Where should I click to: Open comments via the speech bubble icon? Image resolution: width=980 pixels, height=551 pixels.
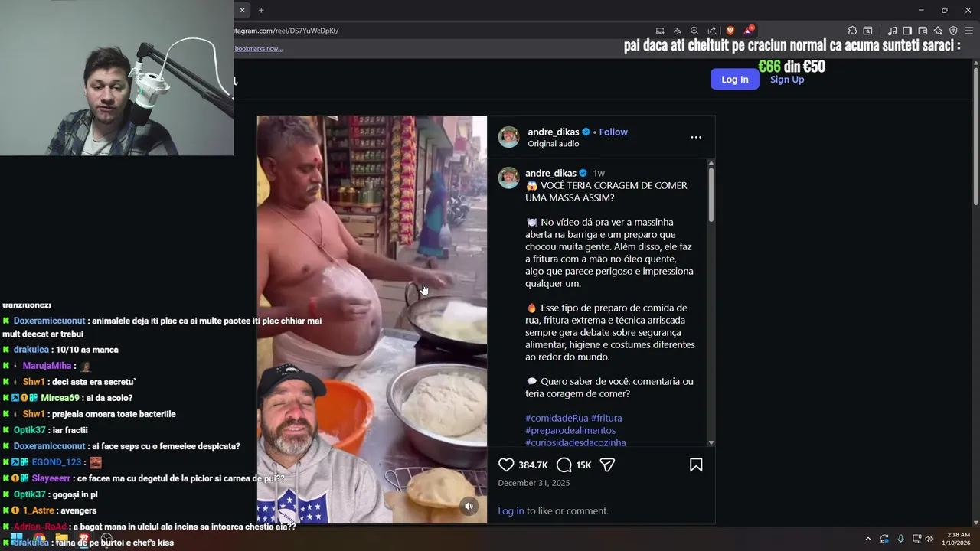click(x=564, y=465)
